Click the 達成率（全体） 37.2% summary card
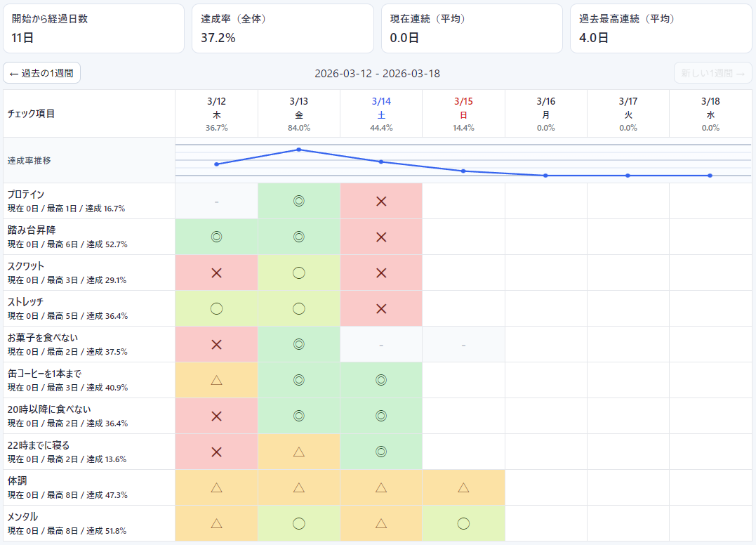Viewport: 756px width, 545px height. [x=282, y=28]
